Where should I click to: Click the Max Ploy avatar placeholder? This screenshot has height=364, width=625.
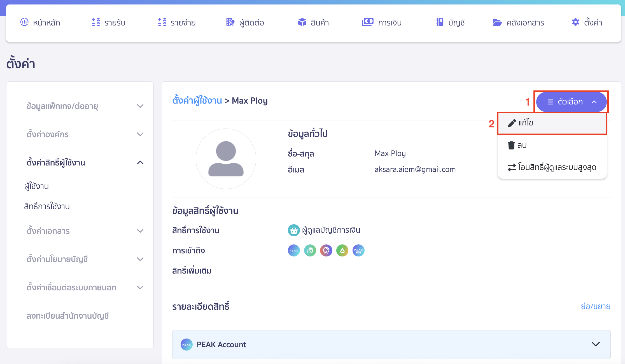pos(226,158)
